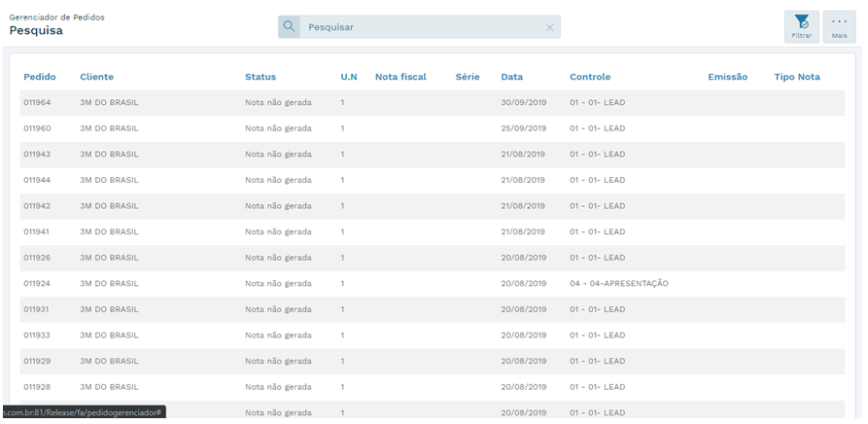Sort by Status column header

click(260, 77)
